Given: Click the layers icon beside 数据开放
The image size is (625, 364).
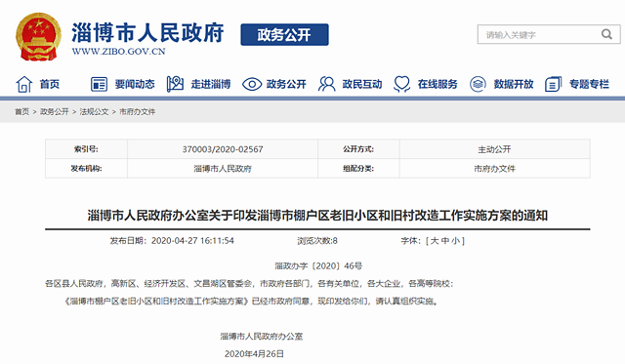Looking at the screenshot, I should (x=478, y=84).
